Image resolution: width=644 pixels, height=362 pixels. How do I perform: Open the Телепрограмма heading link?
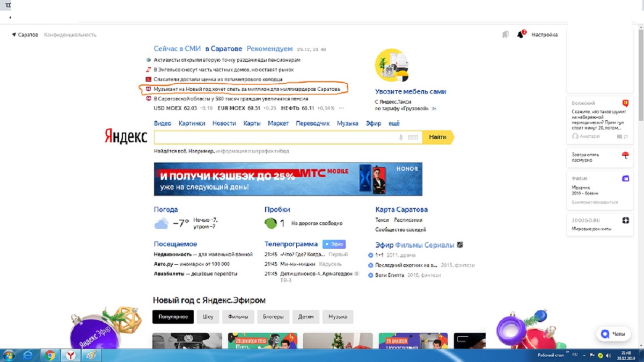[x=291, y=244]
